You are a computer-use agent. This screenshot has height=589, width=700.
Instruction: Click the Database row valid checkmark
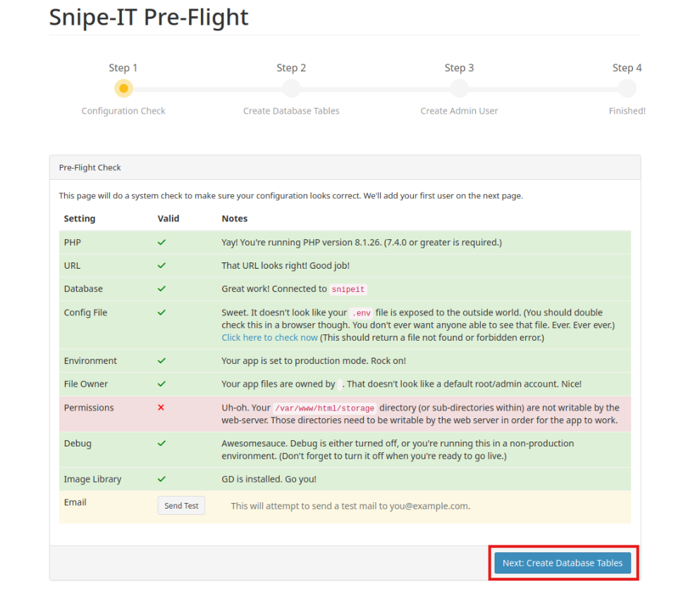coord(161,289)
